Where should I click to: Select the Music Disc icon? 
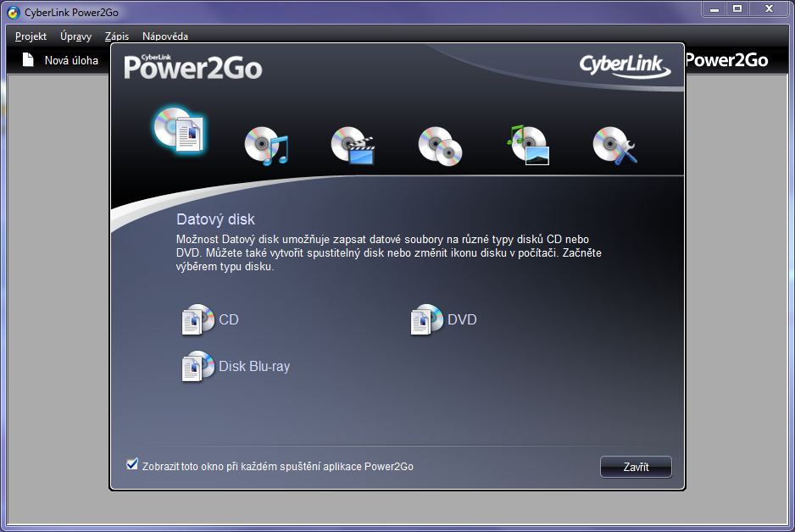266,146
